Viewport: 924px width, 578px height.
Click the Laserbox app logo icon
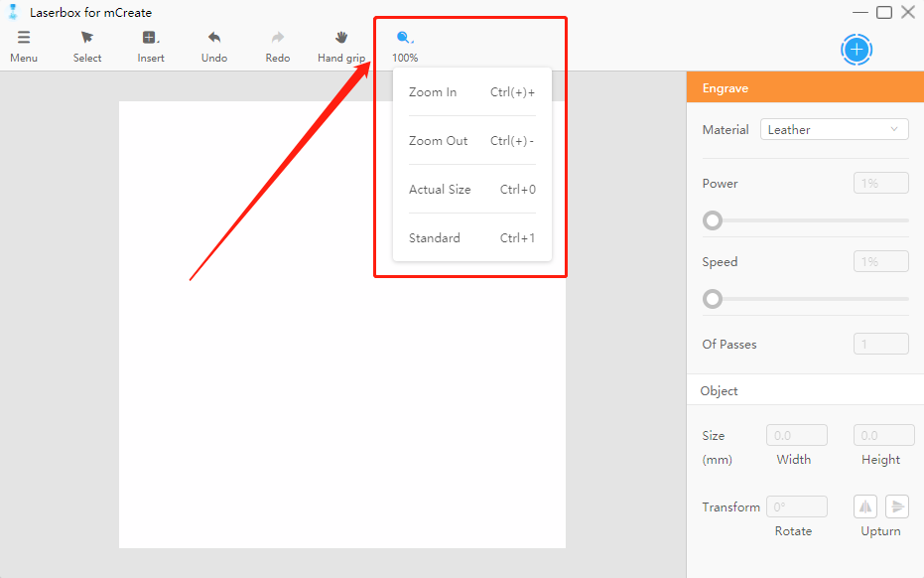(13, 12)
